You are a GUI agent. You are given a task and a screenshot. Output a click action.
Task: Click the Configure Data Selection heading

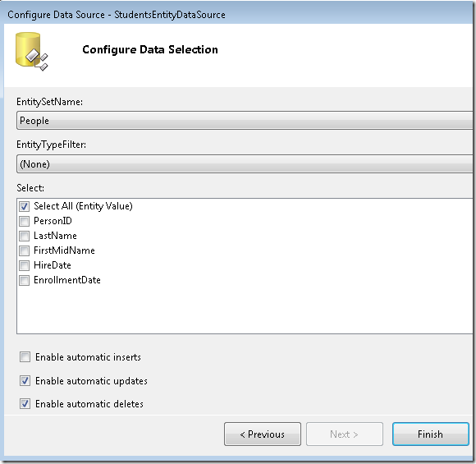(x=150, y=49)
